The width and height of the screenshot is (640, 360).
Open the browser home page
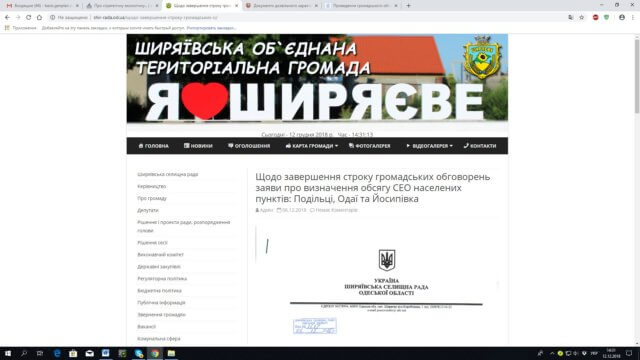(x=39, y=18)
